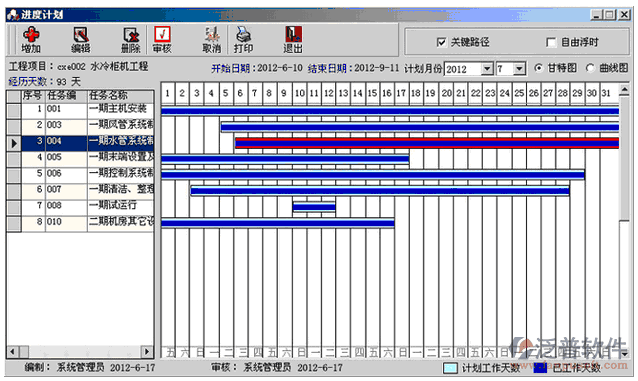This screenshot has width=638, height=381.
Task: Select task row 008 一期试运行
Action: coord(81,206)
